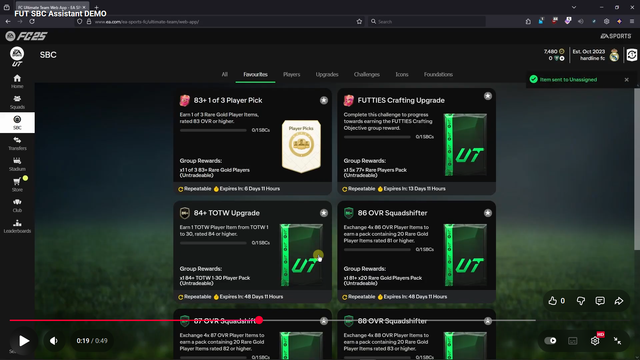Viewport: 640px width, 360px height.
Task: Exit fullscreen mode
Action: pyautogui.click(x=617, y=340)
